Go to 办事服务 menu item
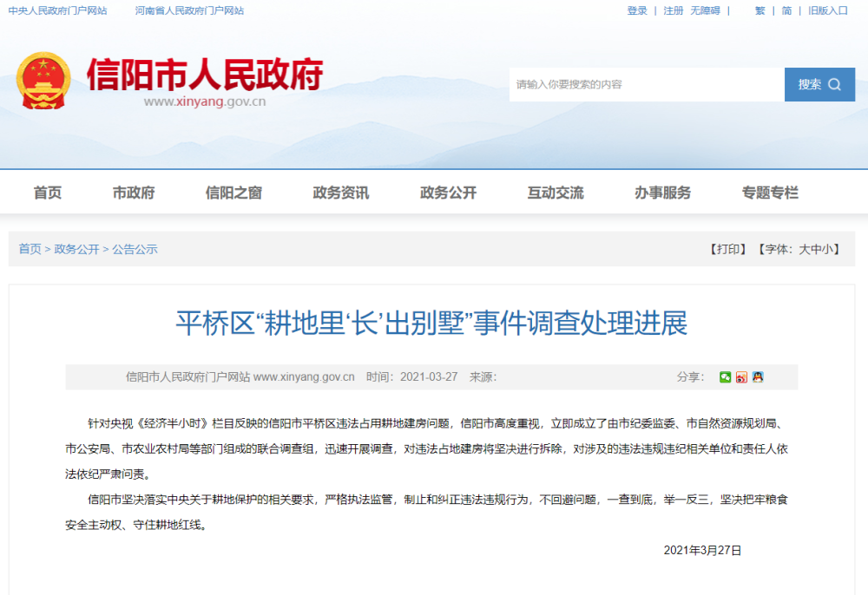The image size is (868, 595). pos(662,193)
